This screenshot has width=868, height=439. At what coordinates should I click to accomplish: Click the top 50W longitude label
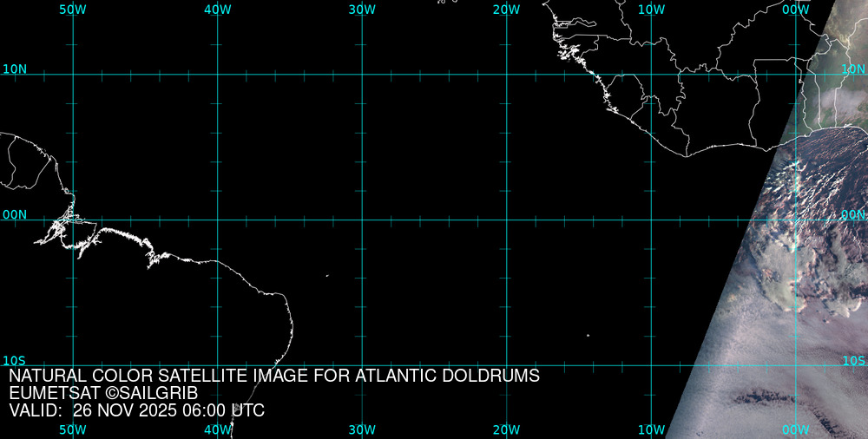coord(73,10)
